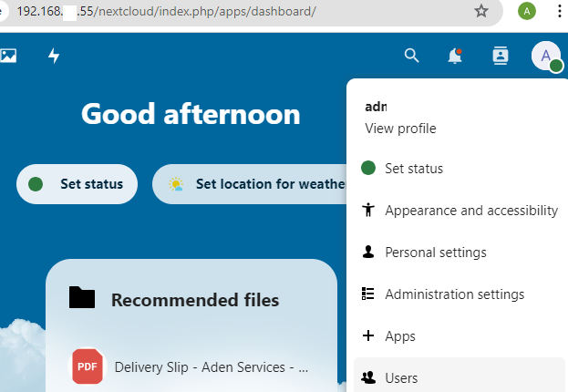
Task: Select Set status in the user menu
Action: 459,169
